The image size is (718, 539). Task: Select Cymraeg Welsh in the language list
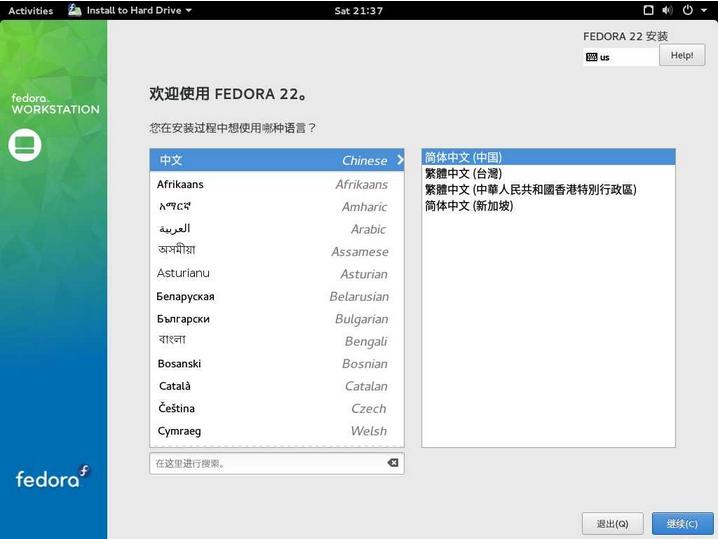pos(277,431)
